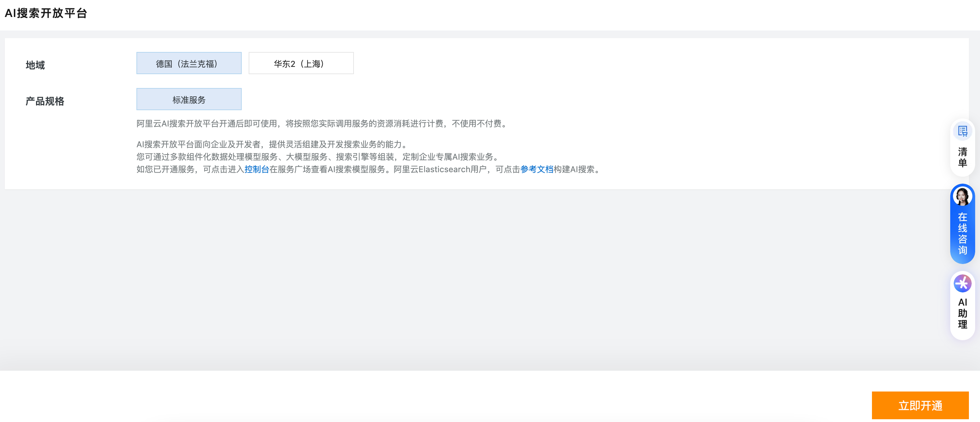Open 在线咨询 online consultation blue pill
The height and width of the screenshot is (422, 980).
[x=962, y=233]
